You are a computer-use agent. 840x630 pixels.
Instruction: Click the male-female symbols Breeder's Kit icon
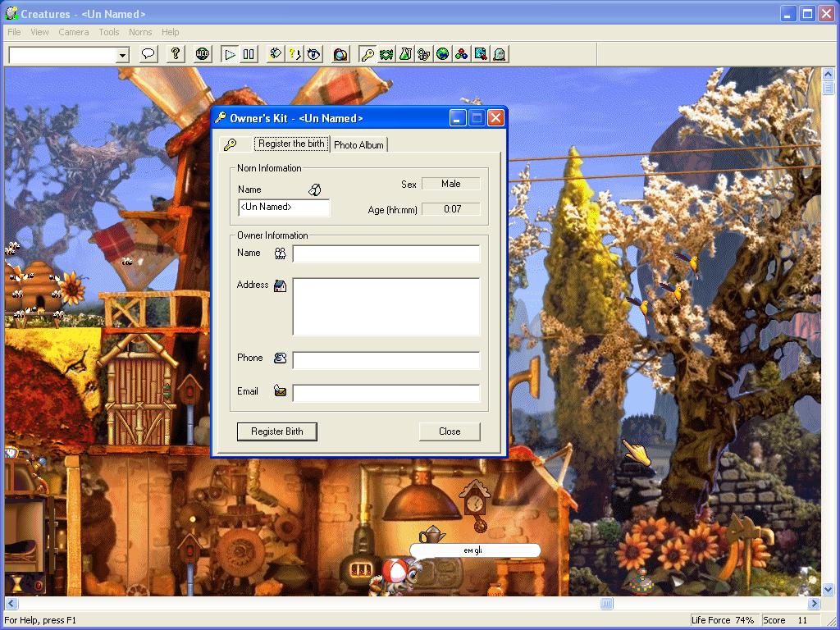pos(424,54)
